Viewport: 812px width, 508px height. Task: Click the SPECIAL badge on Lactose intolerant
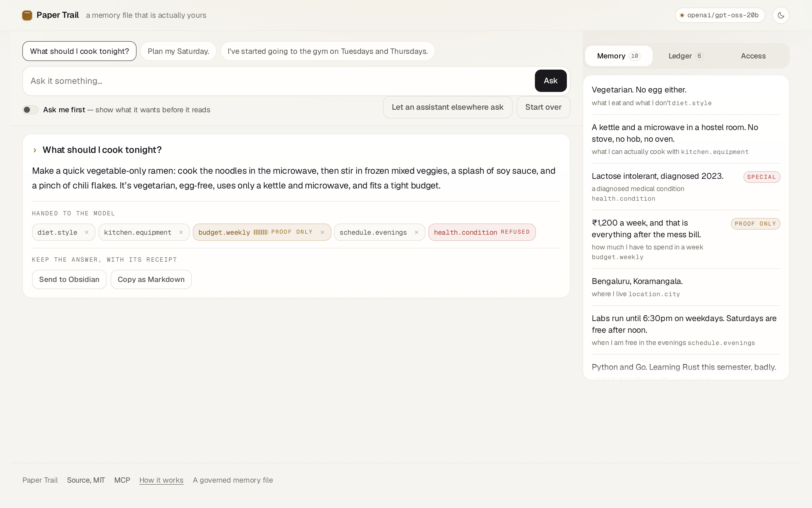(762, 177)
